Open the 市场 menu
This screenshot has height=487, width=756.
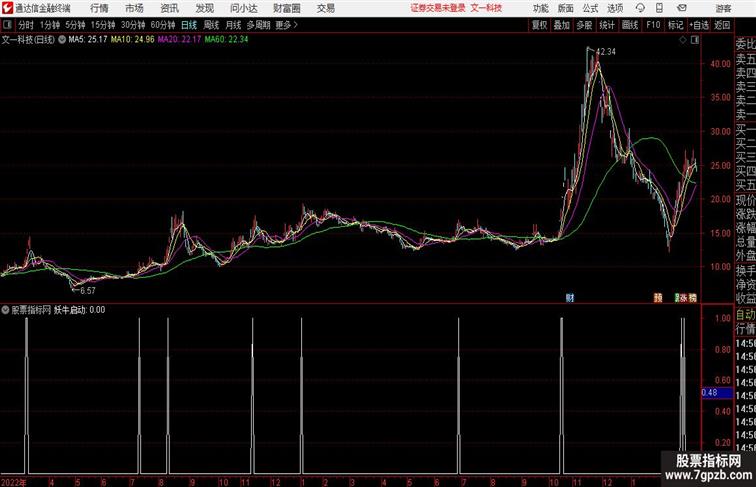point(135,8)
